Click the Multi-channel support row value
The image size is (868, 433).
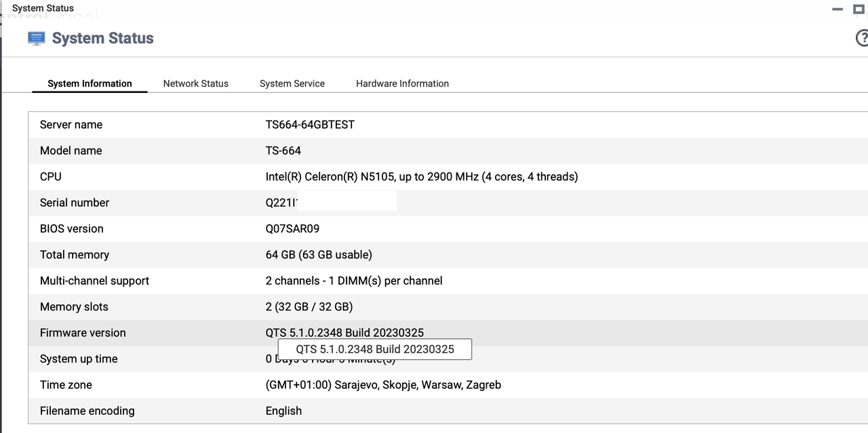(353, 281)
